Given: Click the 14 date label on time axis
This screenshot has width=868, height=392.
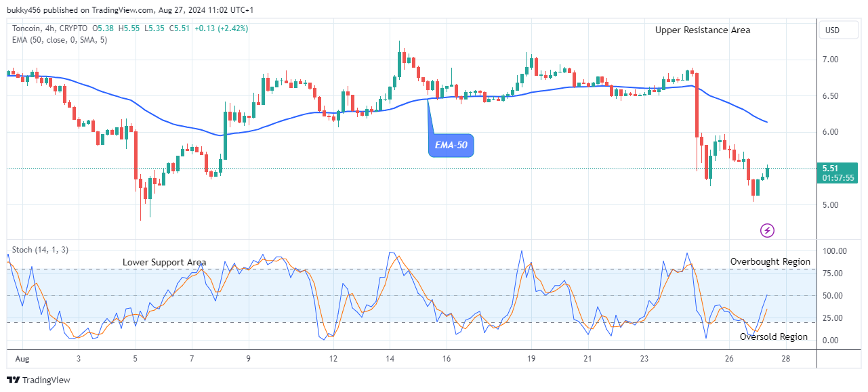Looking at the screenshot, I should (x=390, y=357).
